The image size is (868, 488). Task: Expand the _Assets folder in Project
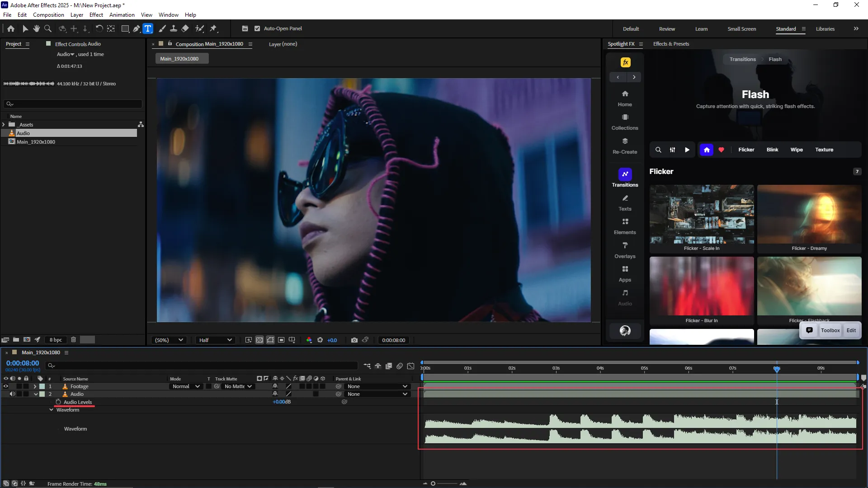pos(4,125)
